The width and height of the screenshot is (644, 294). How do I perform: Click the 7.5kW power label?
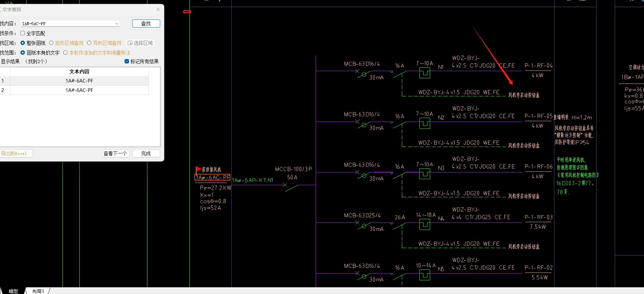[x=538, y=227]
